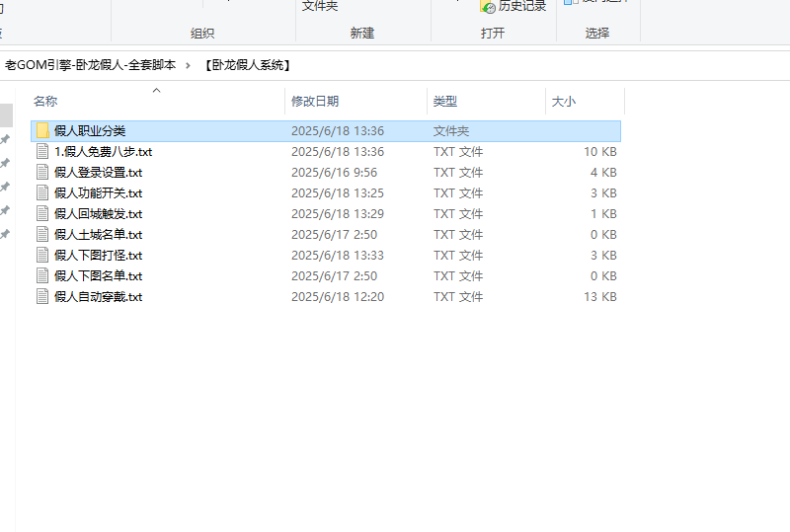This screenshot has width=790, height=532.
Task: Click the 假人下图打怪.txt file icon
Action: click(42, 256)
